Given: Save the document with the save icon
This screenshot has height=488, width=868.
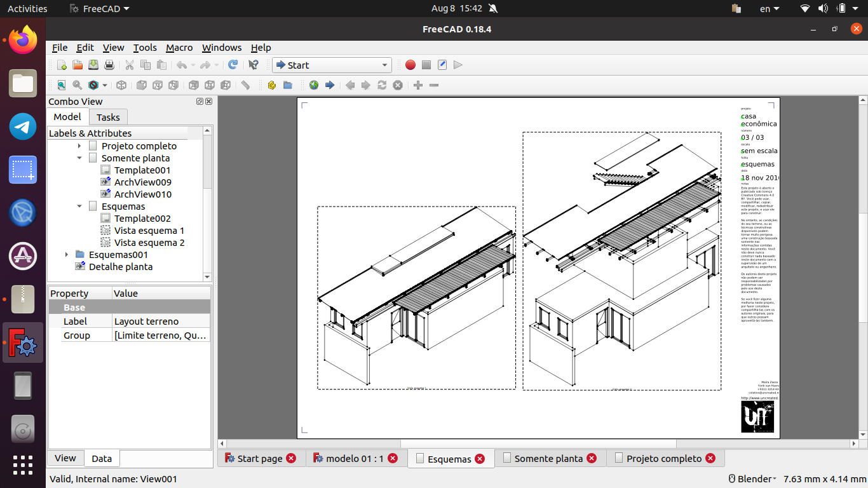Looking at the screenshot, I should pos(93,65).
